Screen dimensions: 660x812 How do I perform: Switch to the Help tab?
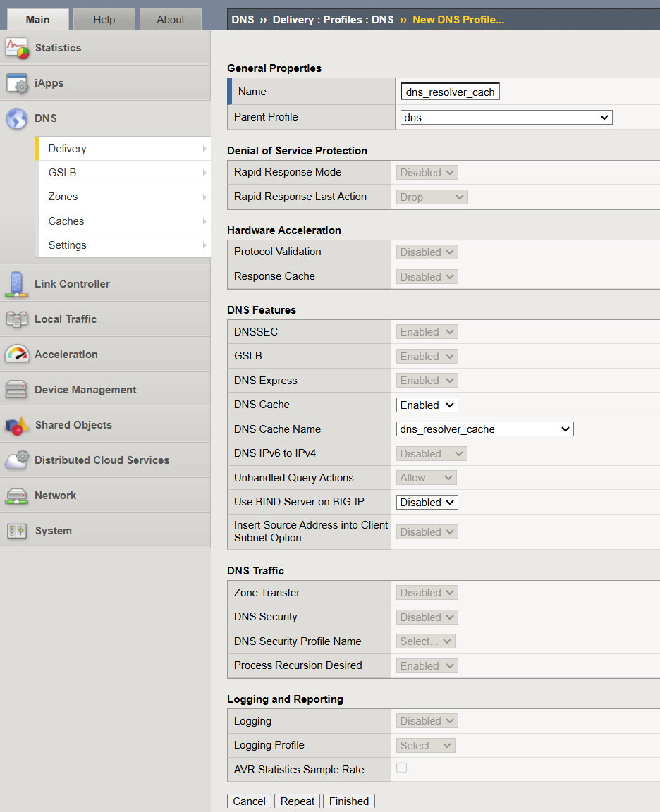tap(104, 20)
